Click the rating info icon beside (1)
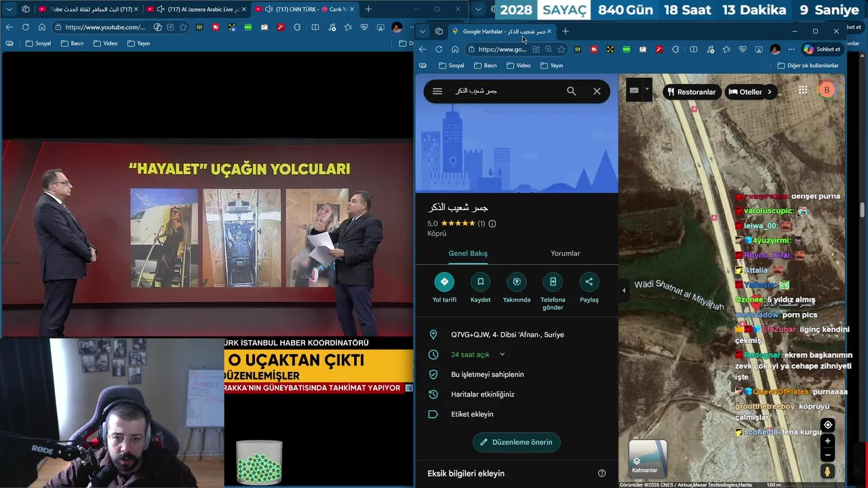This screenshot has height=488, width=868. (492, 224)
